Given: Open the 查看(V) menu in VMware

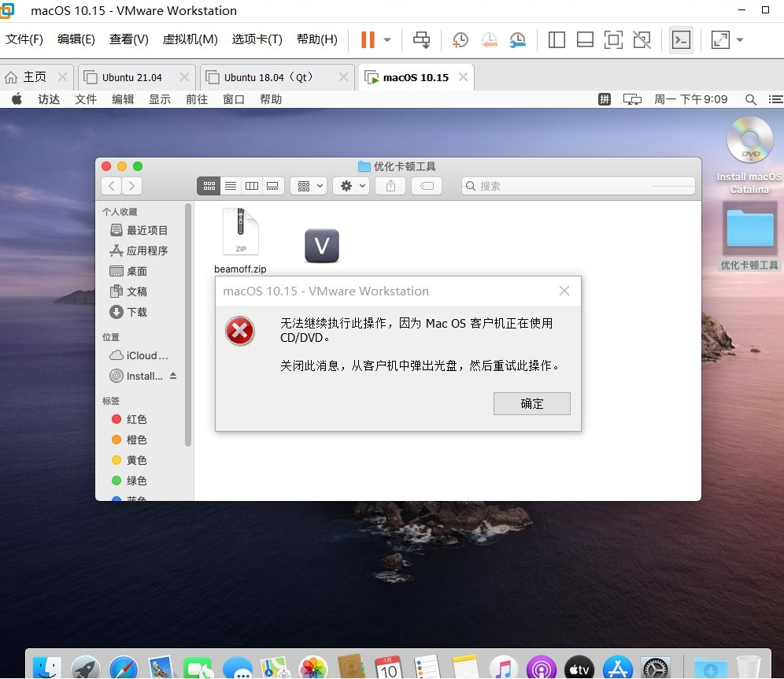Looking at the screenshot, I should click(128, 39).
